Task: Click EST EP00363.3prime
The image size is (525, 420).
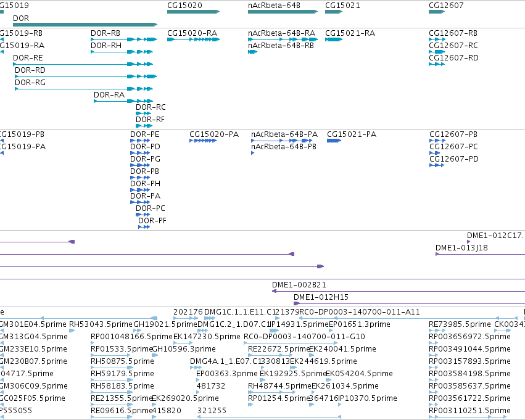Action: [226, 374]
